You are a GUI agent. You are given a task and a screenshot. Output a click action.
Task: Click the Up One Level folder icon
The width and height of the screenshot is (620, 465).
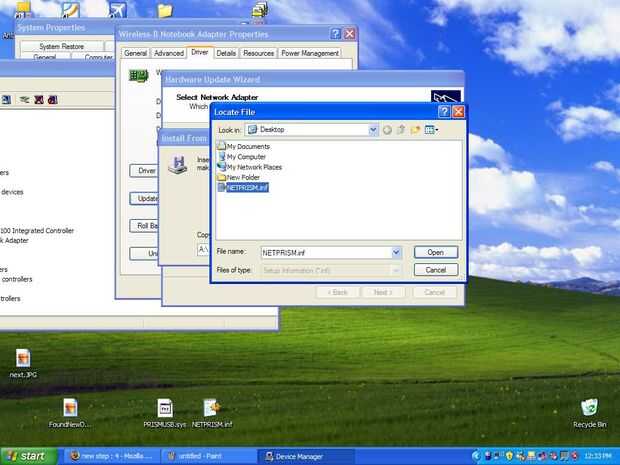click(x=401, y=130)
